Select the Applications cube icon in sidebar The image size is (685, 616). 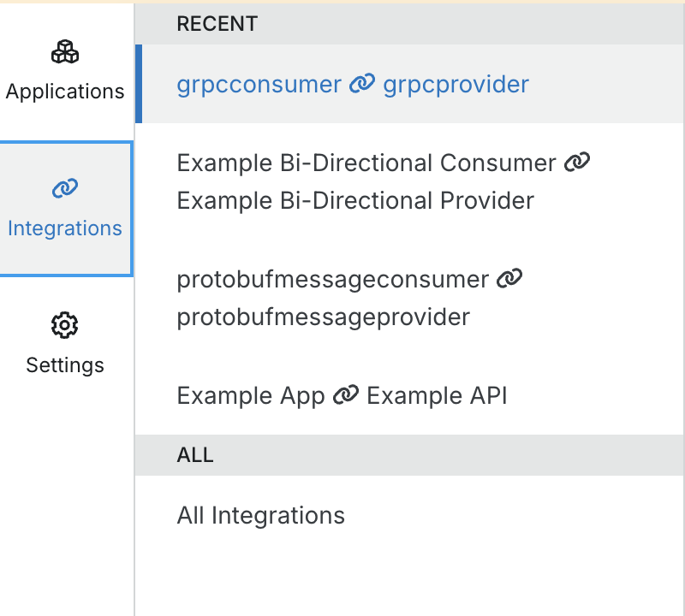(64, 52)
